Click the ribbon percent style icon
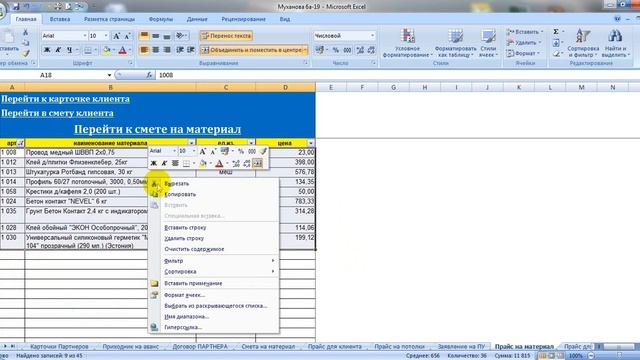 (336, 50)
